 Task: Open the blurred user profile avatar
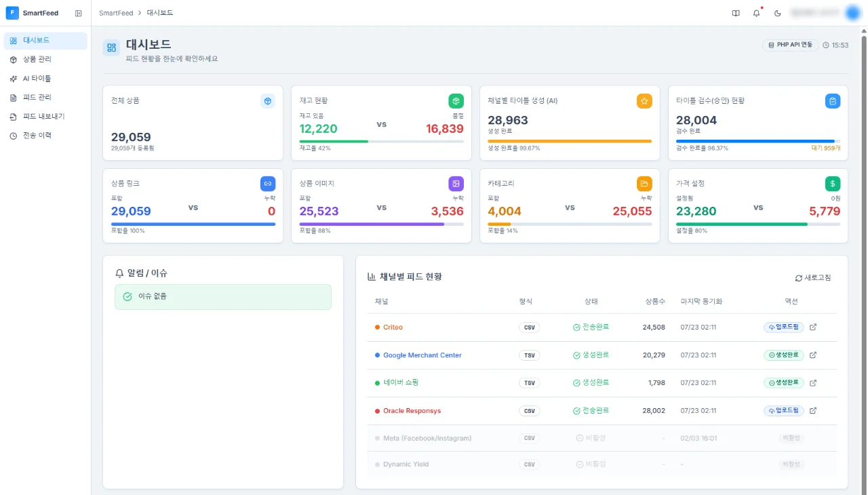[852, 13]
